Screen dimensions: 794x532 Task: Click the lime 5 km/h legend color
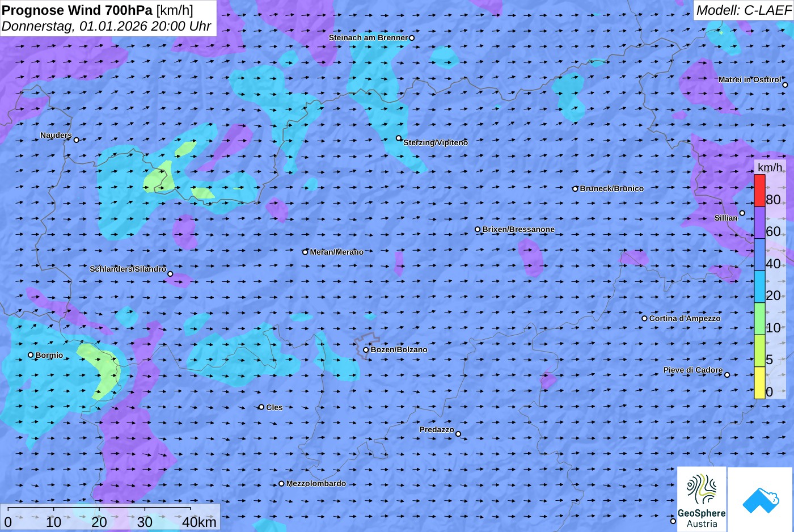[759, 351]
